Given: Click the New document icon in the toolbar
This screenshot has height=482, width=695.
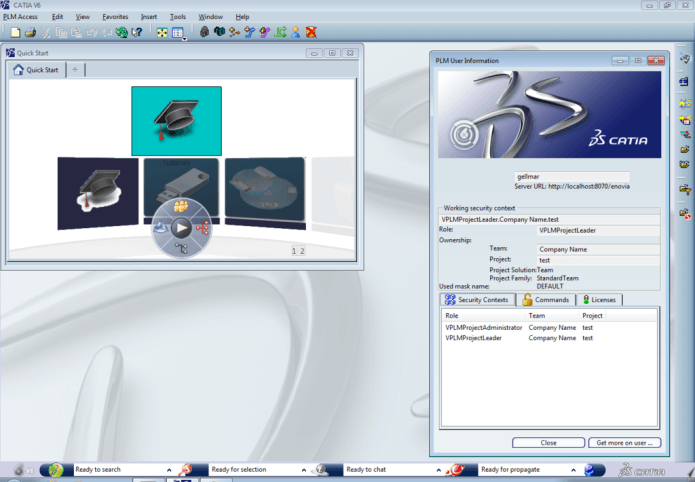Looking at the screenshot, I should click(15, 33).
